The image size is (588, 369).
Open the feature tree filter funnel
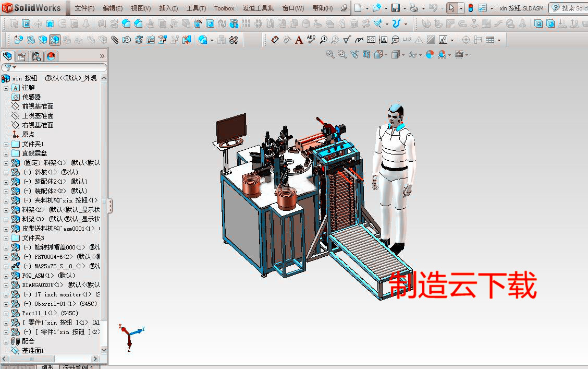[8, 67]
